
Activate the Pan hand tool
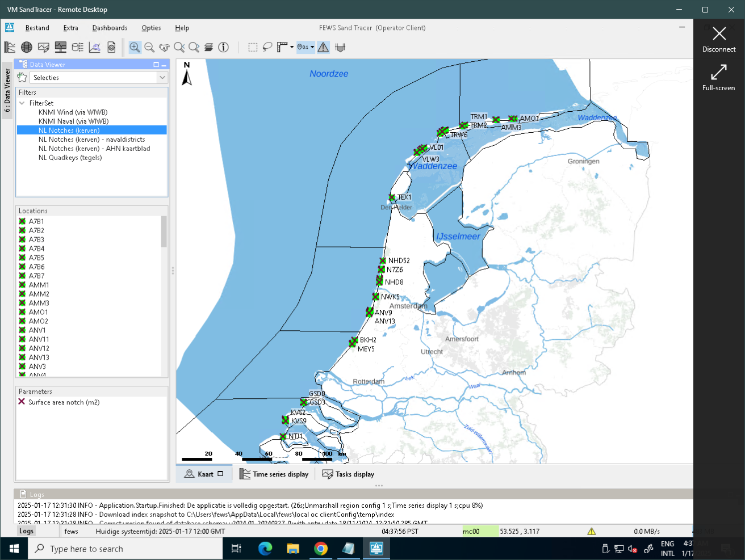pyautogui.click(x=164, y=47)
